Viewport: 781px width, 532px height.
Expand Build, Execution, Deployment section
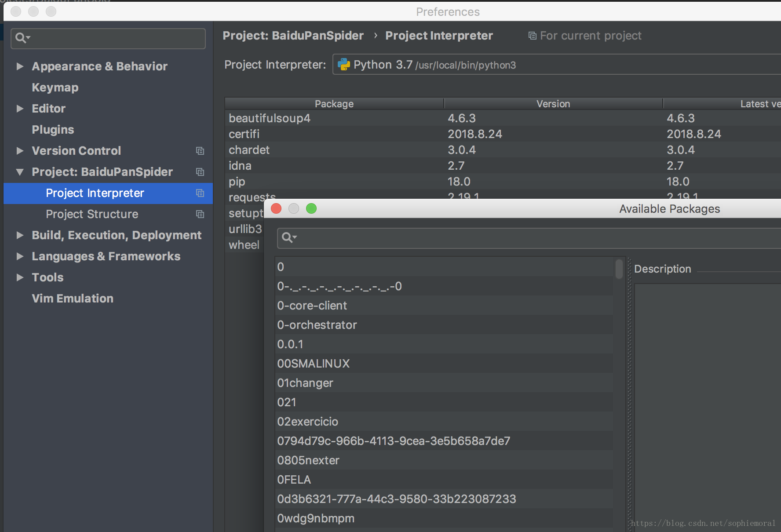tap(20, 235)
